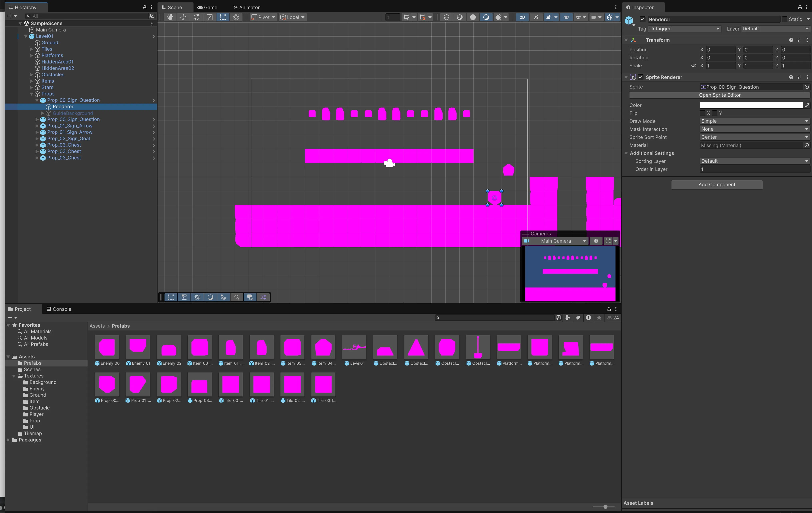Select the Rotate tool
The image size is (812, 513).
coord(196,17)
